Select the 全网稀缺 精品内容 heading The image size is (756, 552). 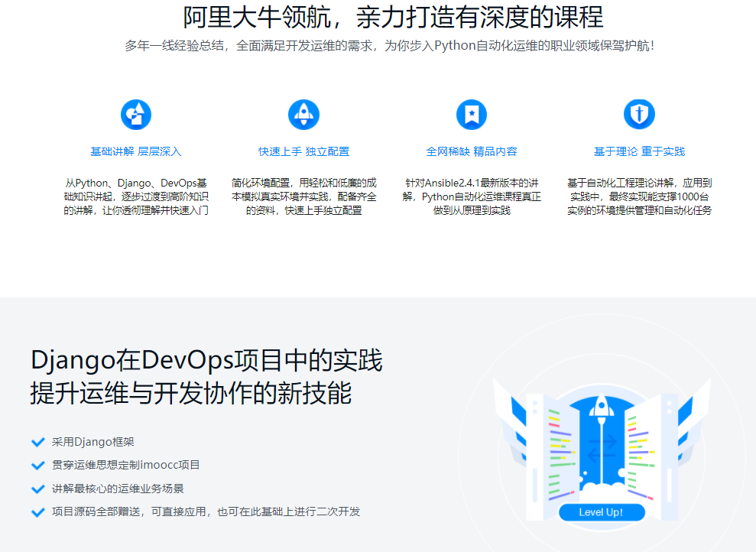[472, 151]
